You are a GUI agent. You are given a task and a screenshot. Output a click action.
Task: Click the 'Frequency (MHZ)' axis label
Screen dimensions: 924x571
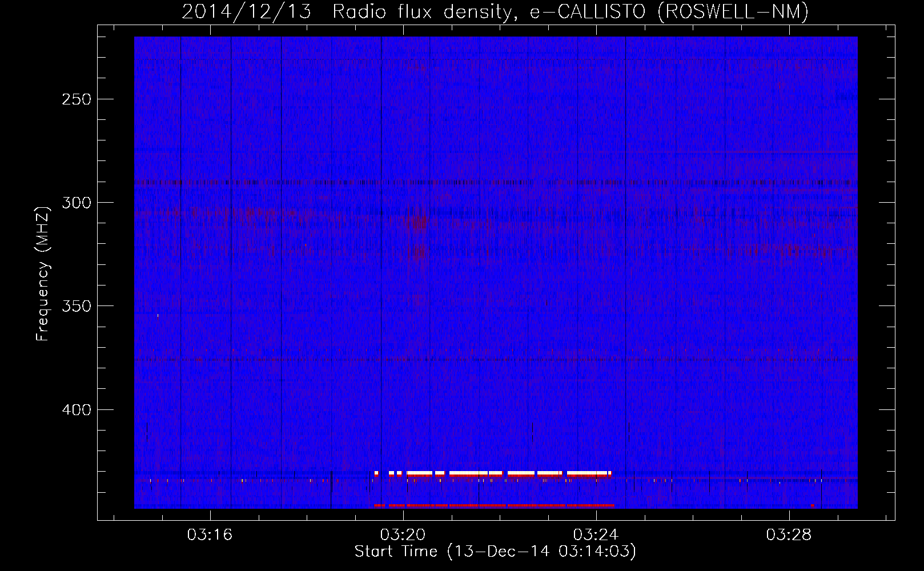coord(43,274)
